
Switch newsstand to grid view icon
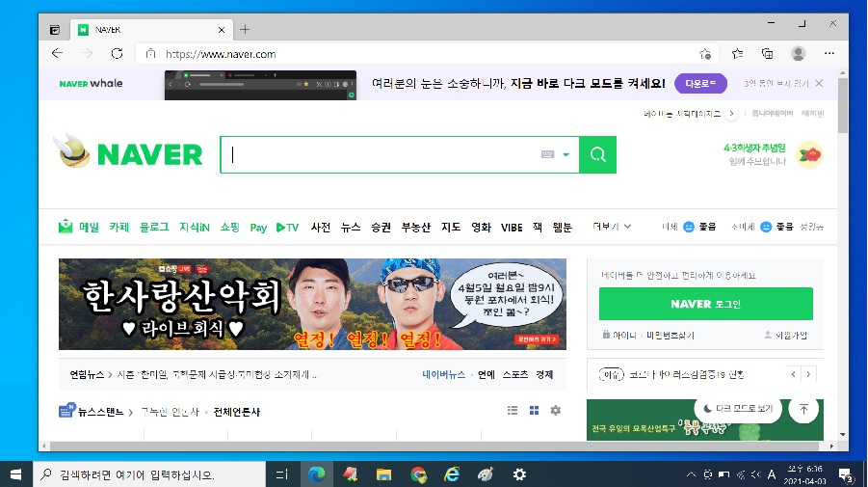tap(535, 410)
